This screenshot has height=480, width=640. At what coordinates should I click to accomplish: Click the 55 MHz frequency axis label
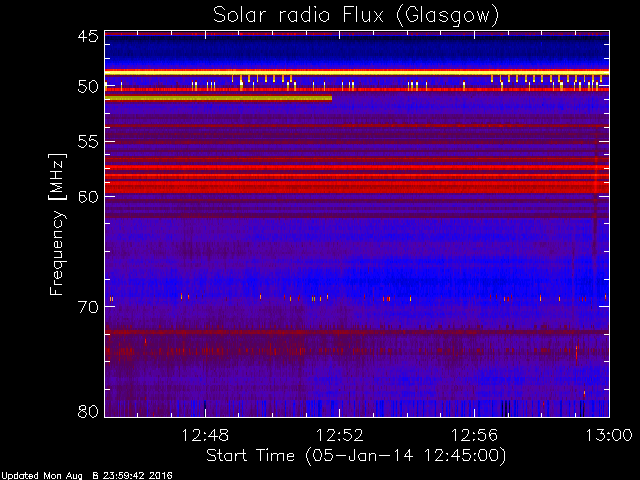tap(88, 142)
